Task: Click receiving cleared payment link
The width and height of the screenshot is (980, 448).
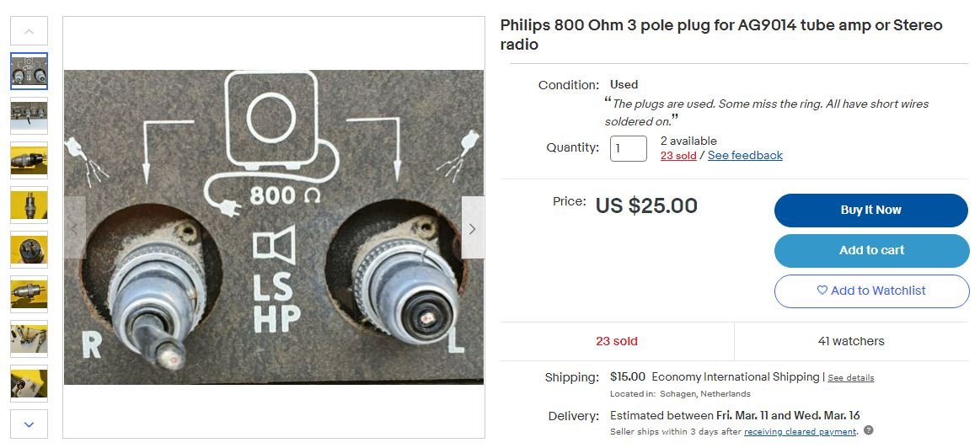Action: pos(801,431)
